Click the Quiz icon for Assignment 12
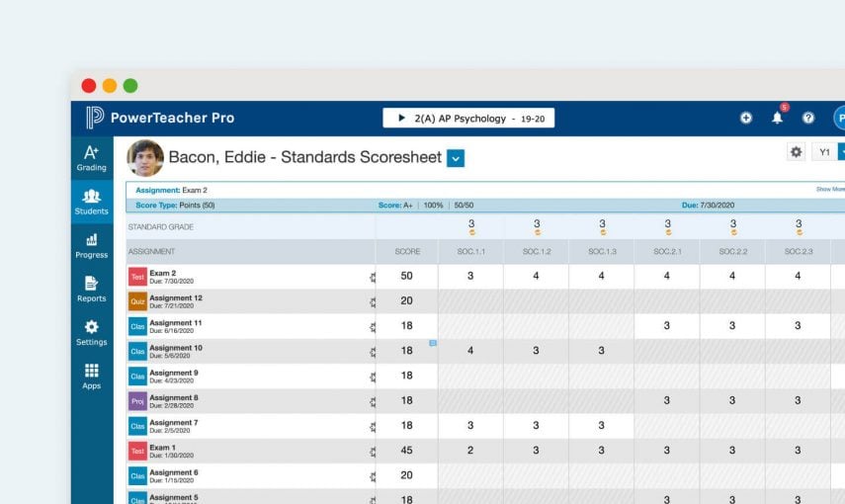The width and height of the screenshot is (845, 504). point(138,301)
